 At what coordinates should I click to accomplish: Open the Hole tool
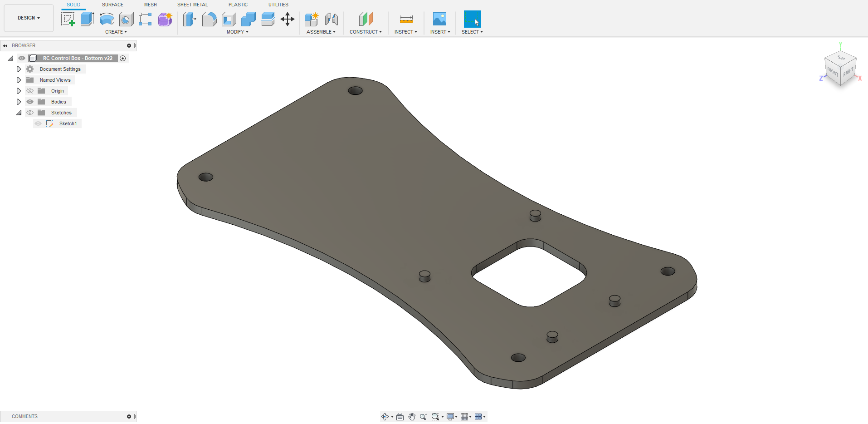[x=126, y=19]
